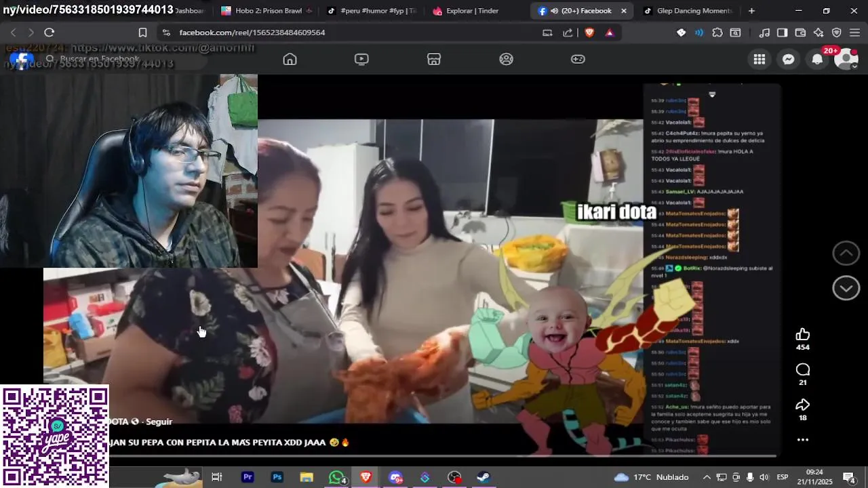The height and width of the screenshot is (488, 868).
Task: Close the Facebook browser tab
Action: (x=624, y=11)
